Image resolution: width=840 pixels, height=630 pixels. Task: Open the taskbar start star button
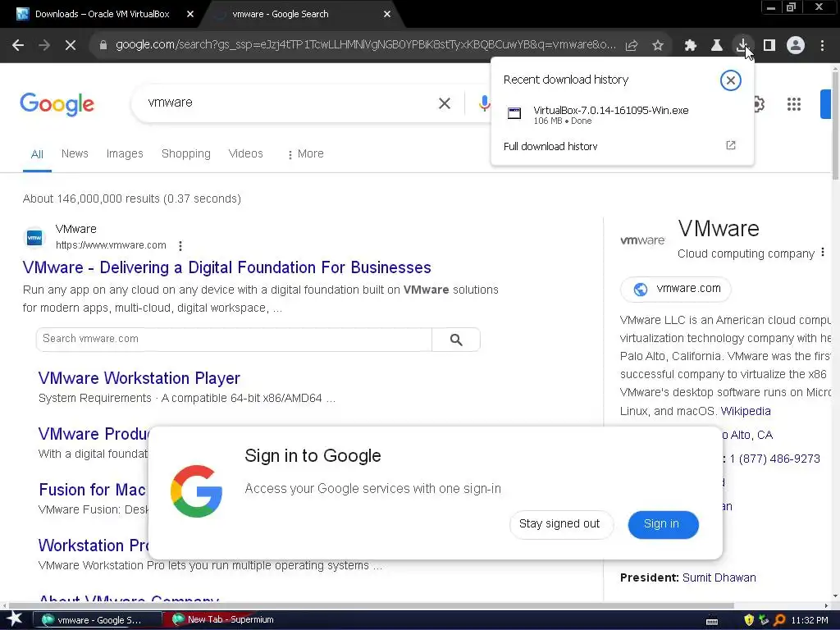click(x=15, y=619)
